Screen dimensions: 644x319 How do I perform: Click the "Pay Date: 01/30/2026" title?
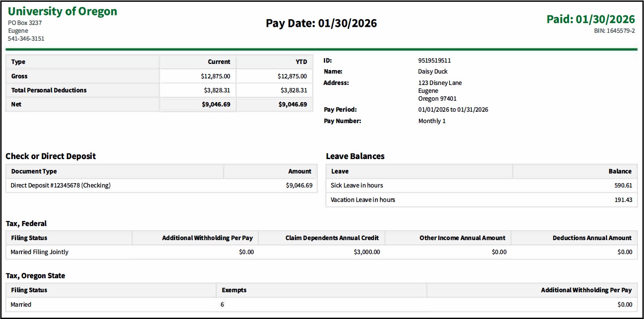pos(322,23)
